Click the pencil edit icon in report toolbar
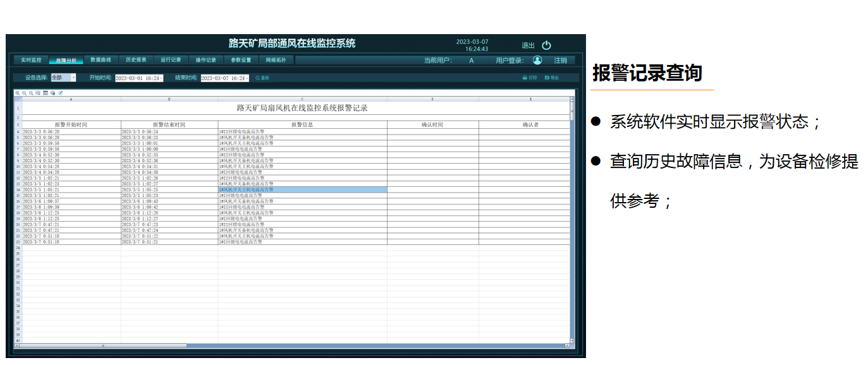868x365 pixels. 61,93
